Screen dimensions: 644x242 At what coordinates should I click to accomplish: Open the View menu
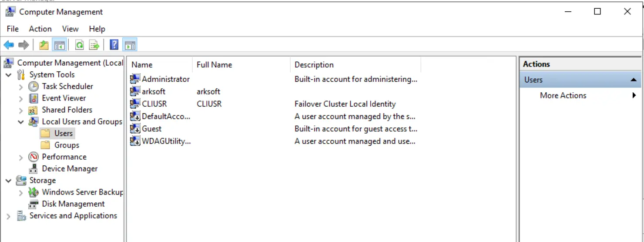pyautogui.click(x=70, y=29)
